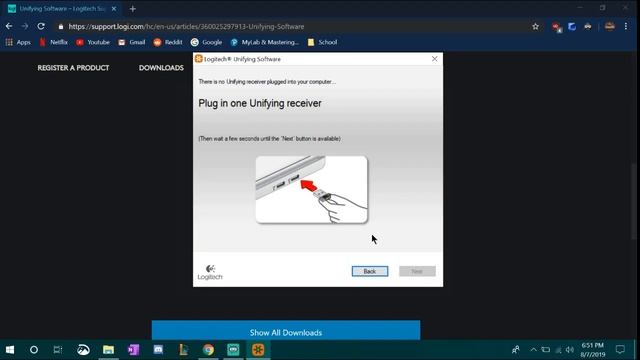Click 'There is no Unifying receiver plugged' text
This screenshot has height=360, width=640.
[x=267, y=82]
